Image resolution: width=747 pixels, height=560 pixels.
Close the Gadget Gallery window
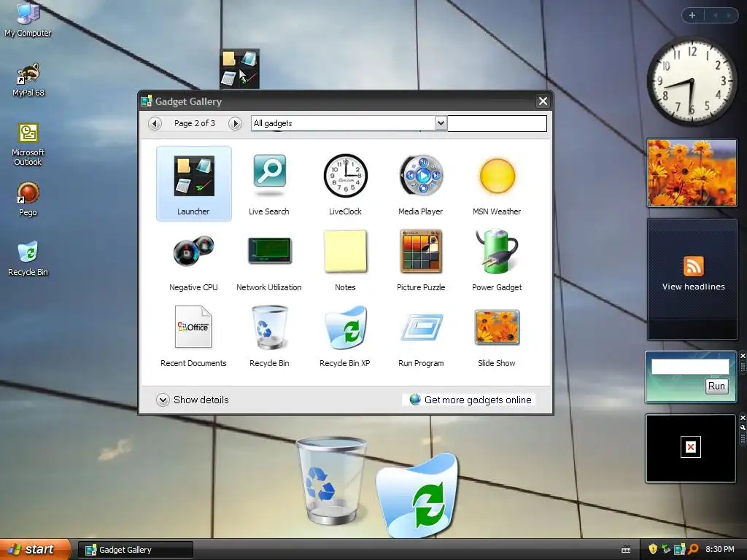(543, 101)
